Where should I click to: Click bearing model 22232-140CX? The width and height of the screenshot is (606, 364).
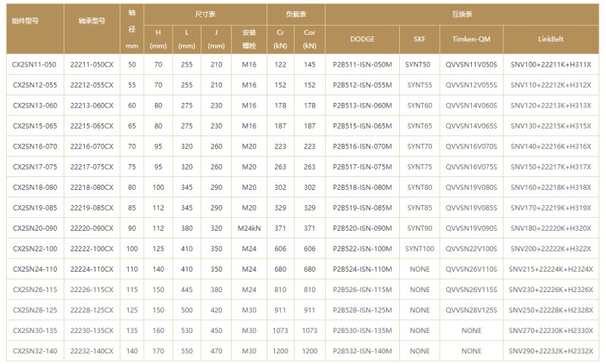(x=92, y=351)
